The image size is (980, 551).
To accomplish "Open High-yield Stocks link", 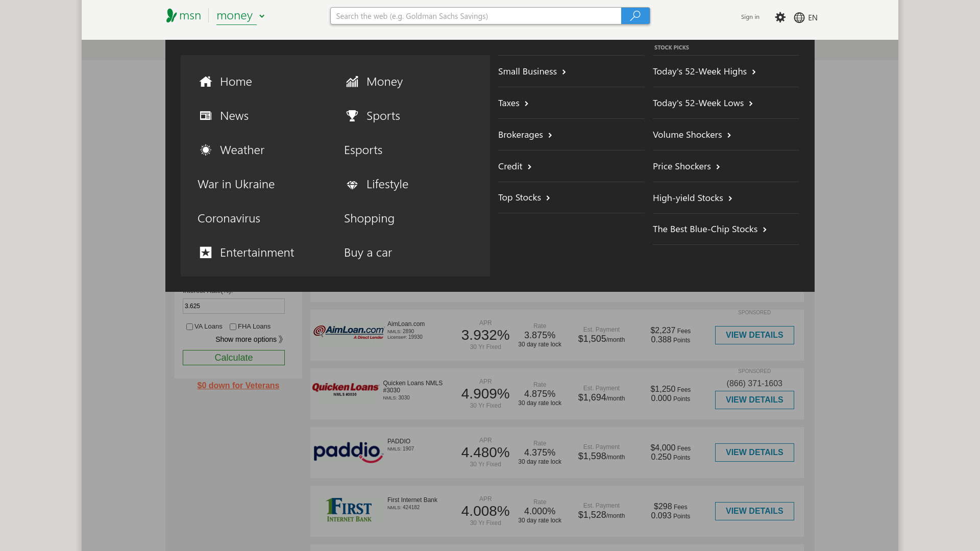I will (x=692, y=198).
